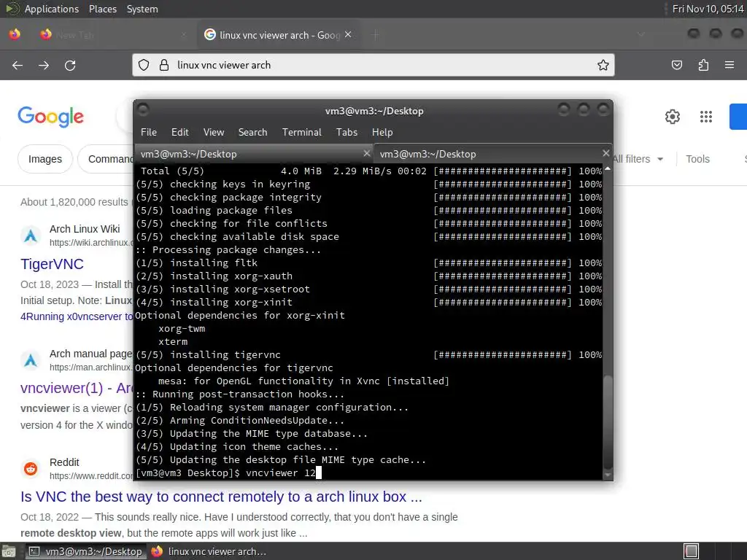
Task: Open the vncviewer(1) man page result
Action: point(76,388)
